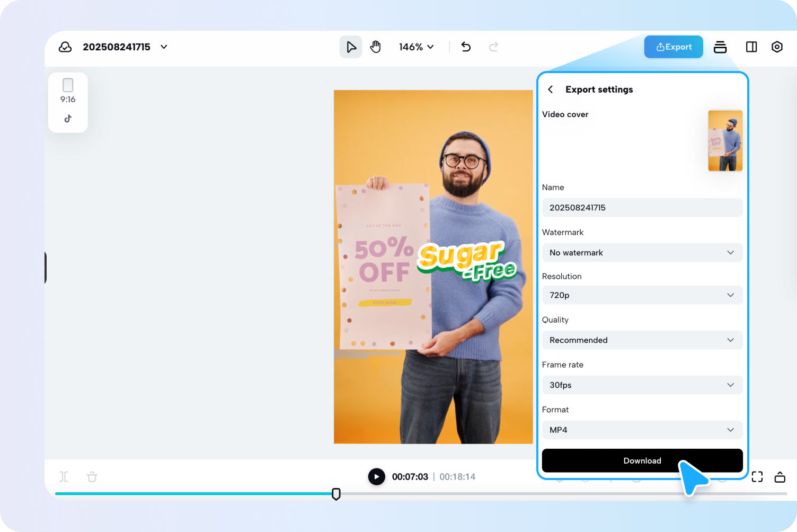797x532 pixels.
Task: Open cloud save status icon
Action: (65, 47)
